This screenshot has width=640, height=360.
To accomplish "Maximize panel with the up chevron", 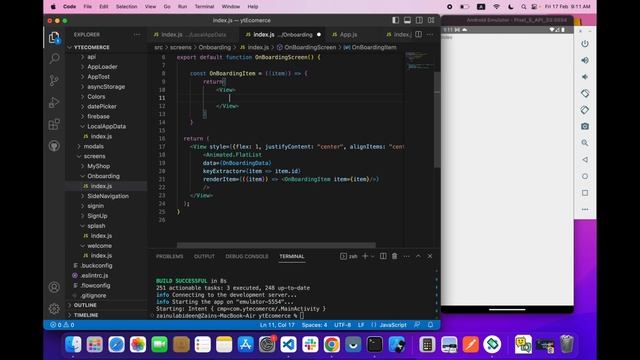I will point(418,256).
